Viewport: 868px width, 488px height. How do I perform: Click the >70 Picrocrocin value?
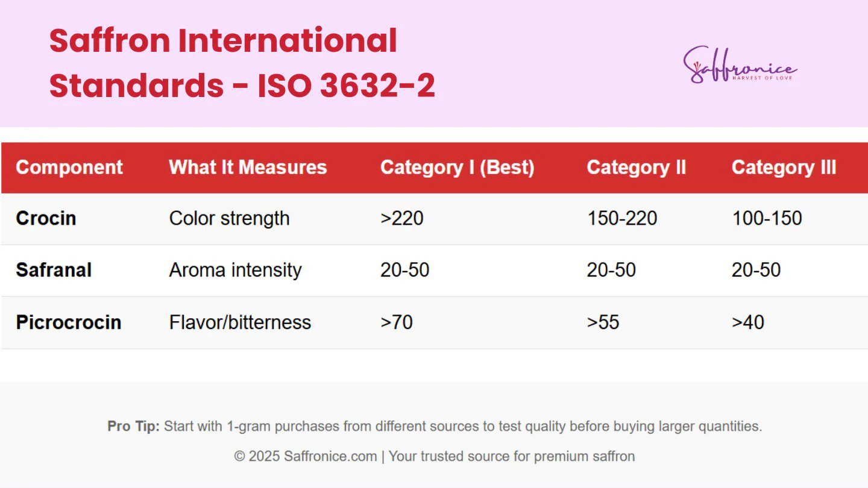(x=396, y=322)
